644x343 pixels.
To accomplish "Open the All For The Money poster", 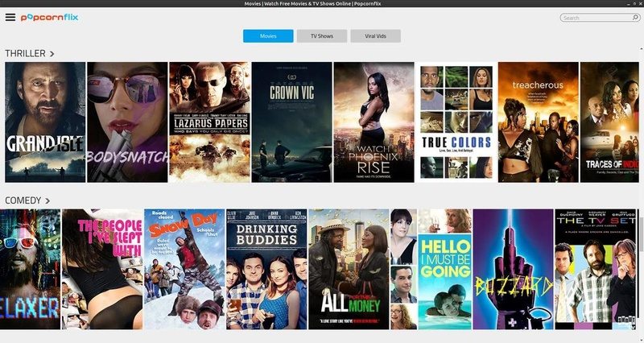I will coord(349,269).
